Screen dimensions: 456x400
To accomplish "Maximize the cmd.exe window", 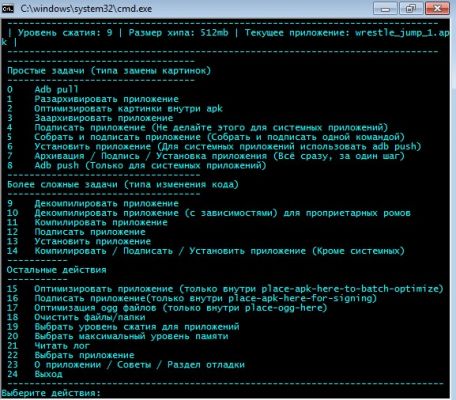I will coord(411,9).
